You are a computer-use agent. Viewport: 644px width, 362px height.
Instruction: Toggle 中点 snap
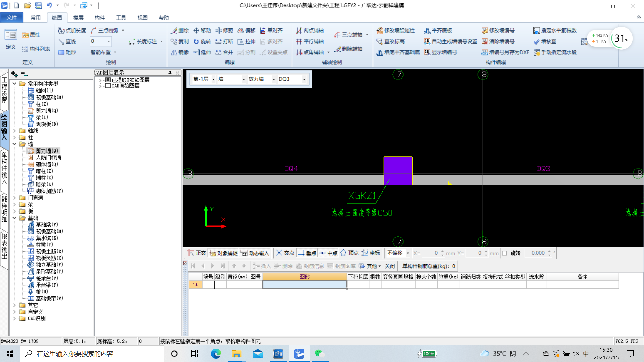(x=328, y=253)
